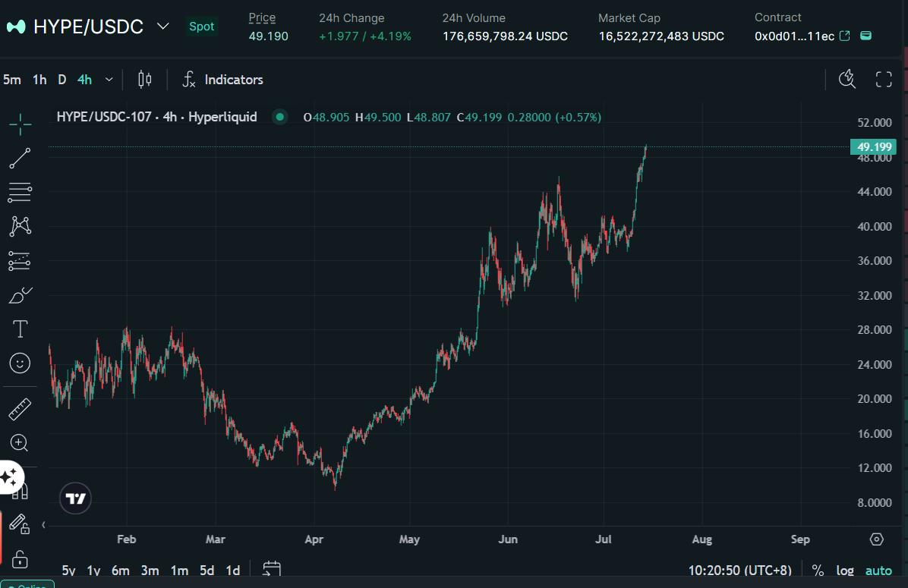Screen dimensions: 908x588
Task: Select the 1d range at the bottom
Action: [x=232, y=570]
